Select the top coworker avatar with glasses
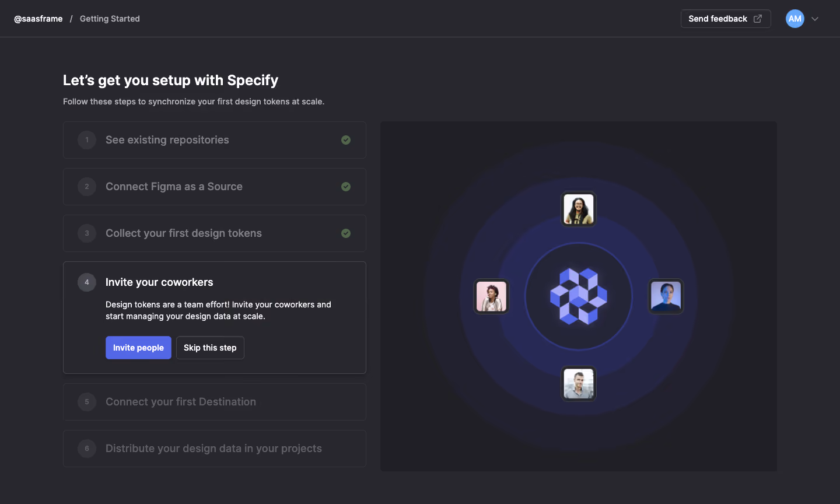This screenshot has width=840, height=504. point(579,209)
